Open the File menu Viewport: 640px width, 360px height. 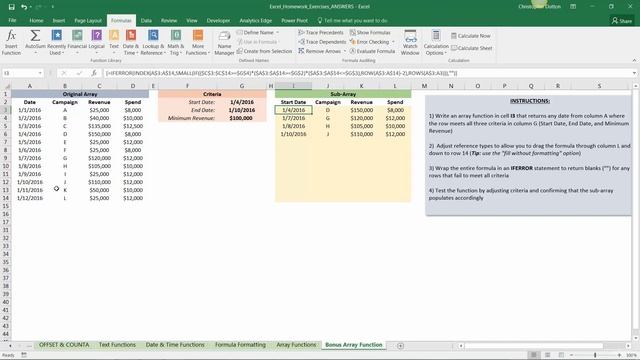point(12,20)
